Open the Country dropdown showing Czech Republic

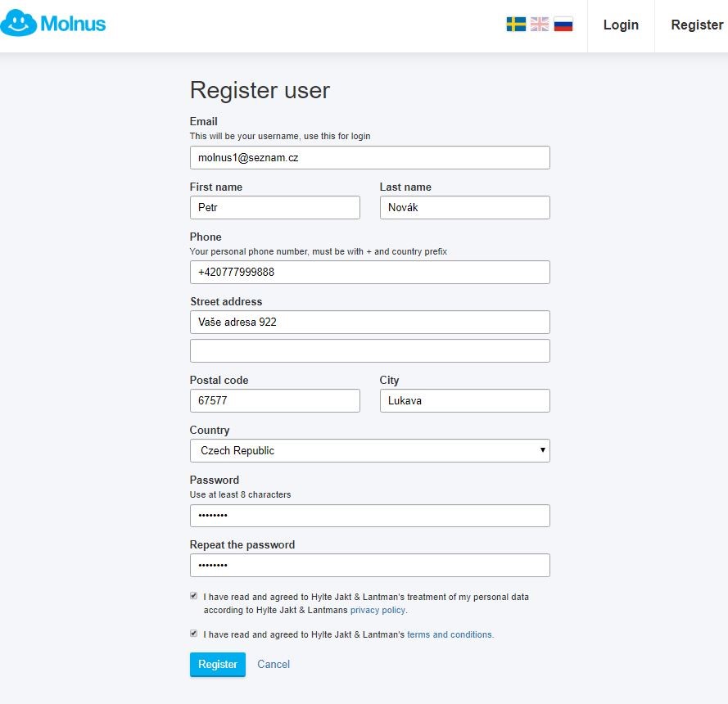tap(370, 450)
